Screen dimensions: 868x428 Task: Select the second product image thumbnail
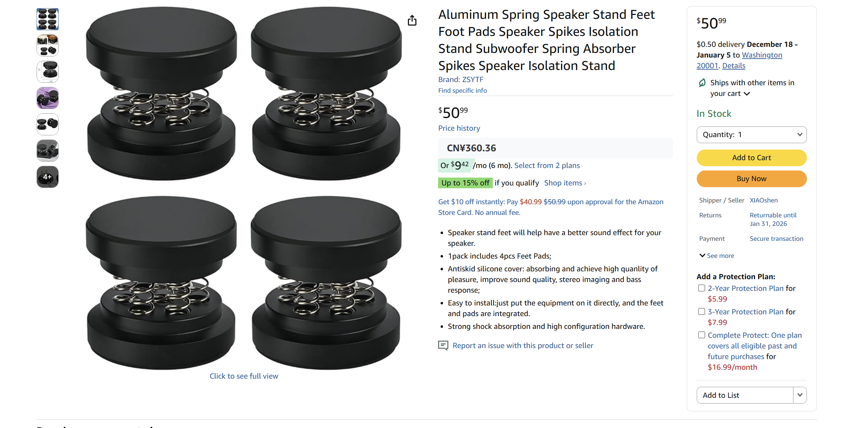point(47,45)
